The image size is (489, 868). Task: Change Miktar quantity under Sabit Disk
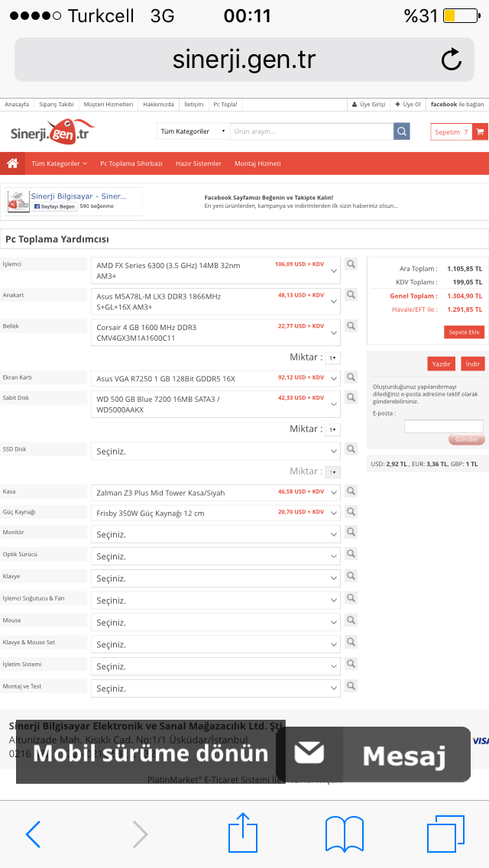click(332, 429)
